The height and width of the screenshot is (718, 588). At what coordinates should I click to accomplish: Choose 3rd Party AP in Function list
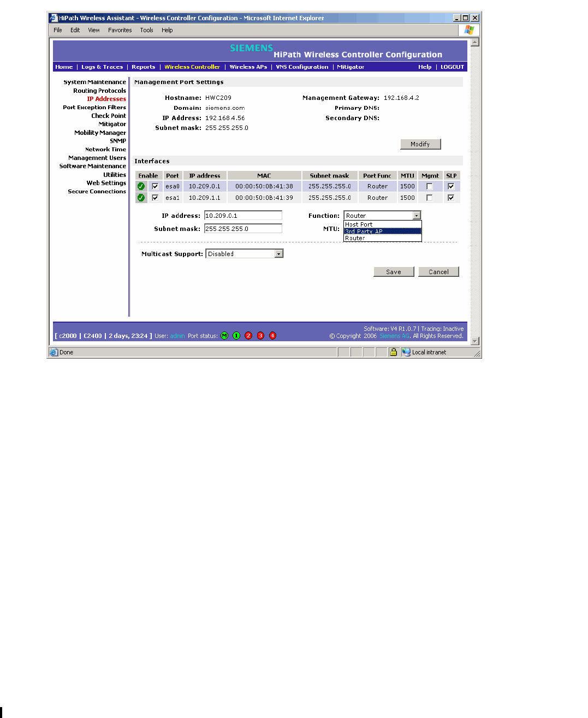click(383, 231)
